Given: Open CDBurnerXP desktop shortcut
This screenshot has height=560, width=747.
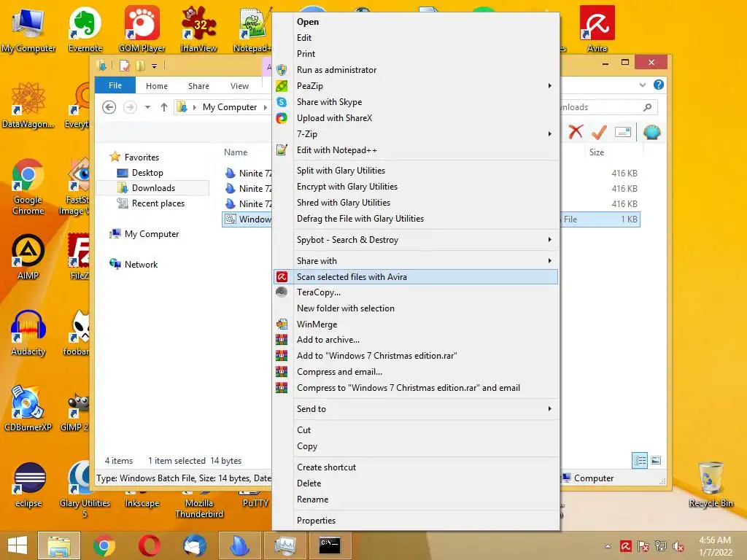Looking at the screenshot, I should [28, 408].
